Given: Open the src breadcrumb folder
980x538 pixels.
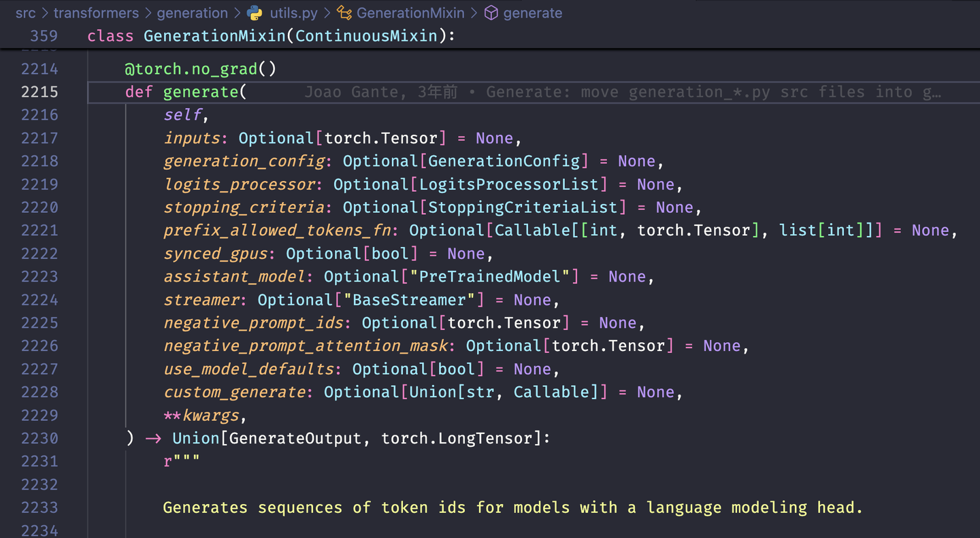Looking at the screenshot, I should point(26,13).
